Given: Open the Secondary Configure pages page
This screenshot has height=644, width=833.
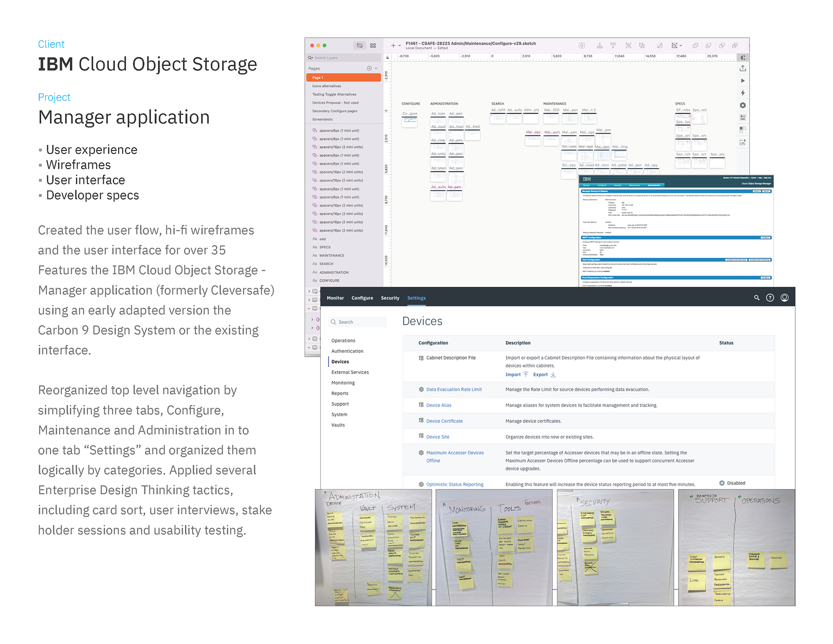Looking at the screenshot, I should pyautogui.click(x=335, y=111).
